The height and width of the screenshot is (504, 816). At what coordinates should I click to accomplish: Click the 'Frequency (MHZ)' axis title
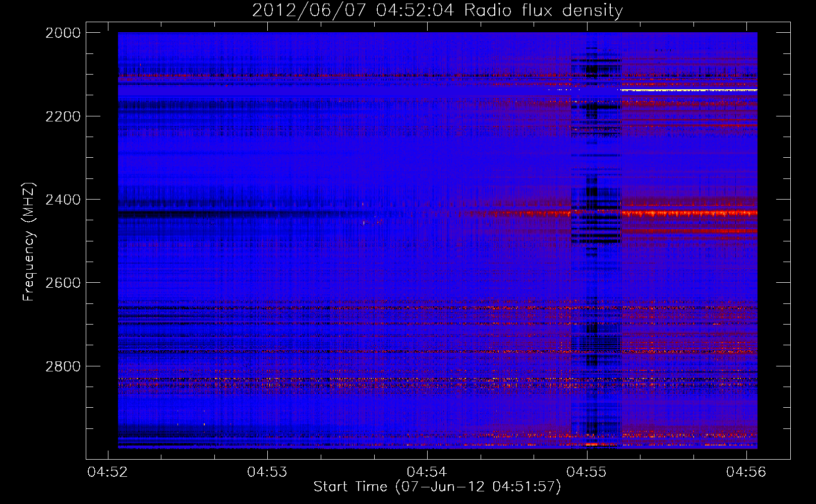coord(29,242)
